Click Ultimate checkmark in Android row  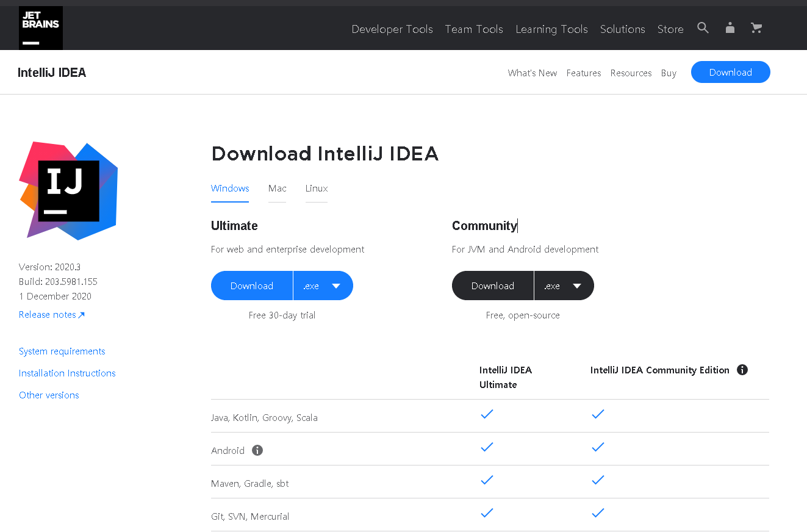pos(487,447)
